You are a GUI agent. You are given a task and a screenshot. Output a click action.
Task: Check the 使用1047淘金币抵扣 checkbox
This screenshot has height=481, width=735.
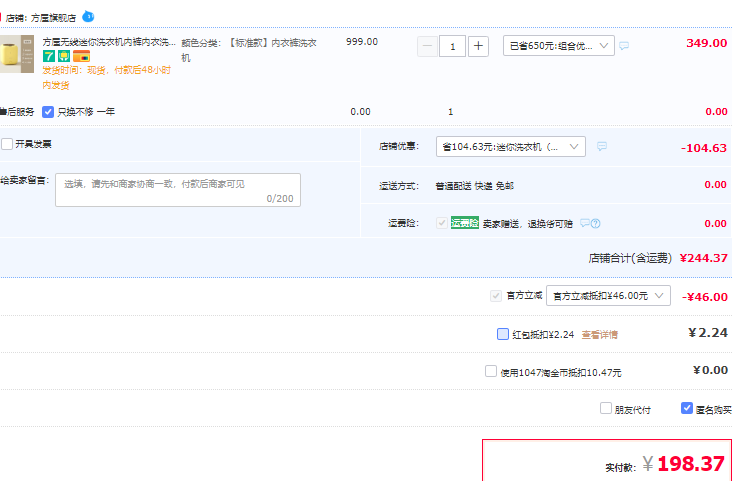(491, 371)
